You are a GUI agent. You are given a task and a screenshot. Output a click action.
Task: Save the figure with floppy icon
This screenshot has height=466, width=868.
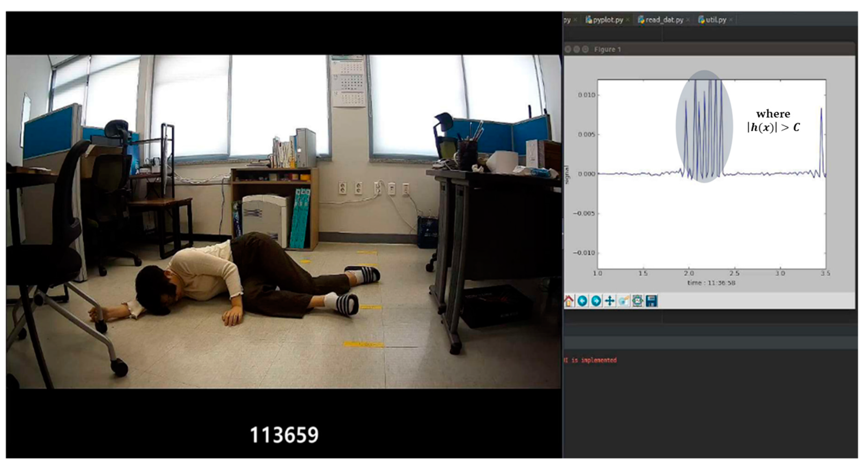[652, 301]
